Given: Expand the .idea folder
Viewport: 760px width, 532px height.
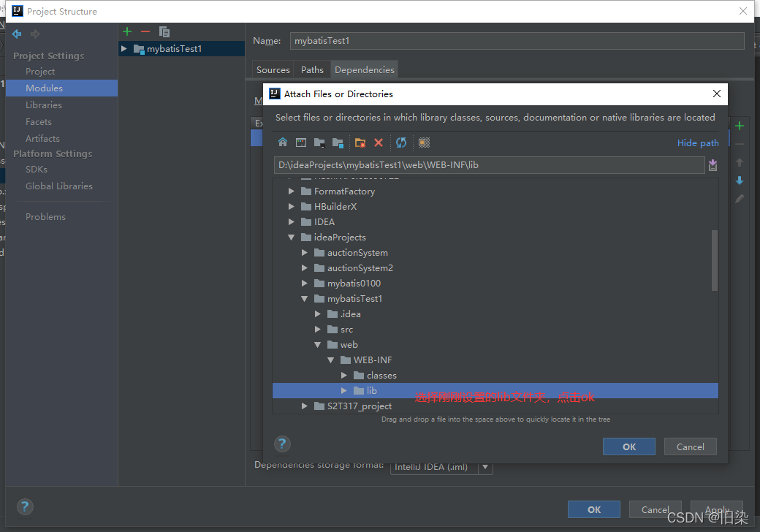Looking at the screenshot, I should [317, 314].
